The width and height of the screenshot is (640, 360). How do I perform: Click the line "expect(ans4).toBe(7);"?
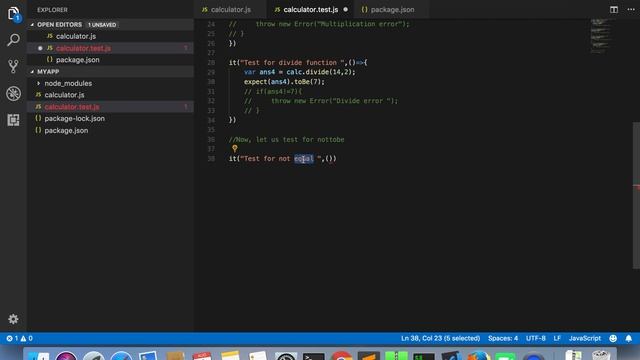284,82
